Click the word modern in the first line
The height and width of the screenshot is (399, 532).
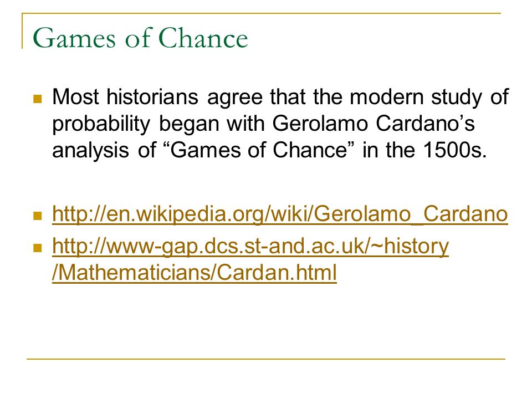coord(386,96)
